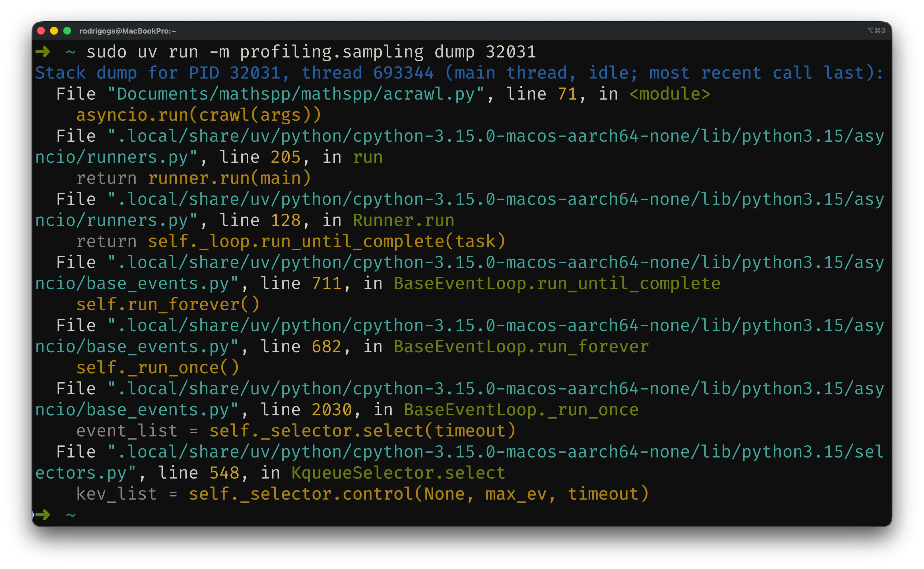924x569 pixels.
Task: Click 'KqueueSelector.select' function name
Action: (399, 473)
